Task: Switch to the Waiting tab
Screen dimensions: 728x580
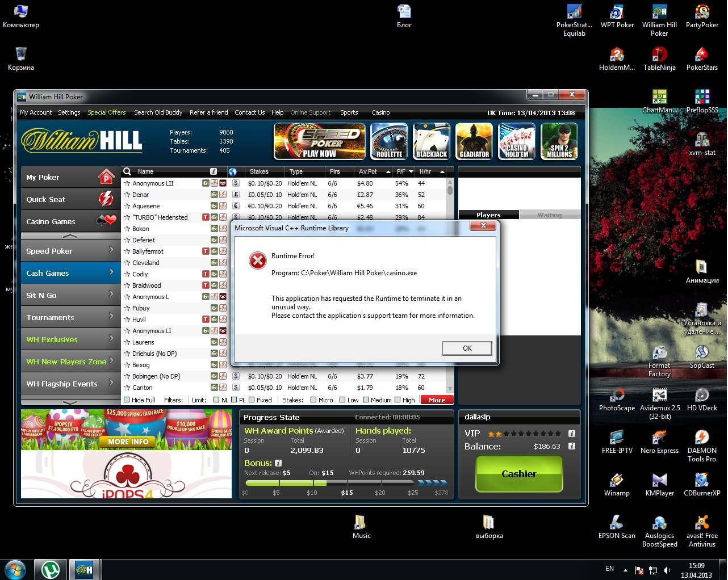Action: 550,215
